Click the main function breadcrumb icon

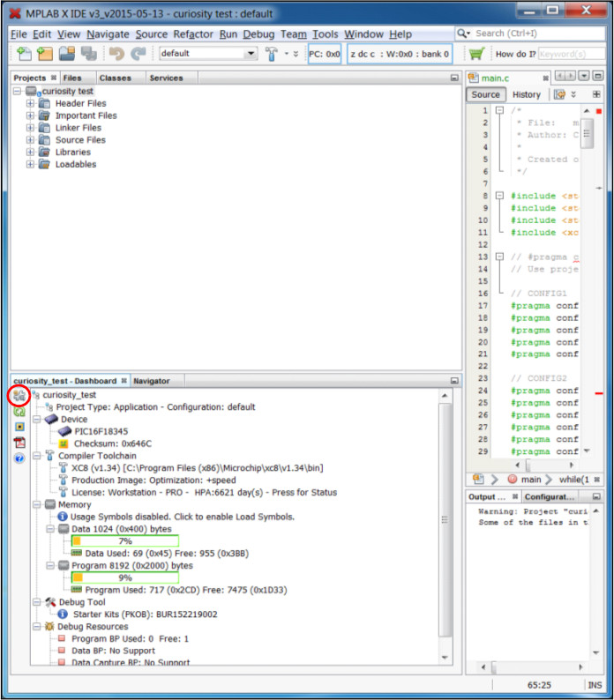513,479
